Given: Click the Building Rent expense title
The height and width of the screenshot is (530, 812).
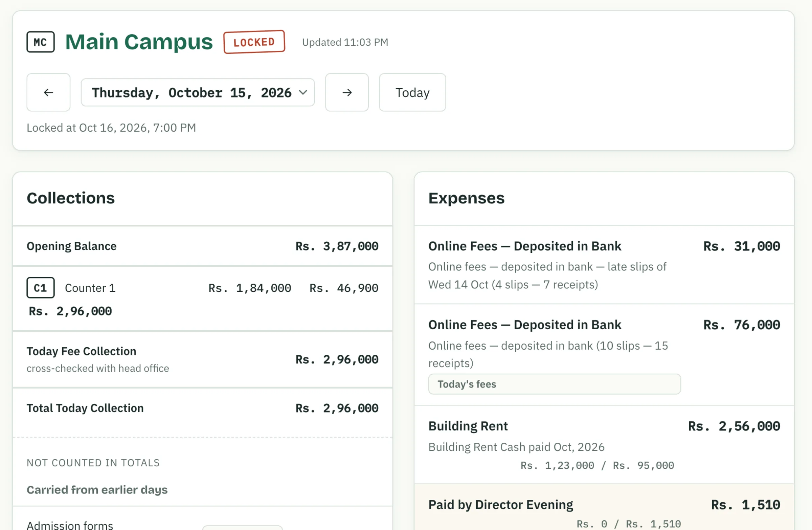Looking at the screenshot, I should point(468,426).
